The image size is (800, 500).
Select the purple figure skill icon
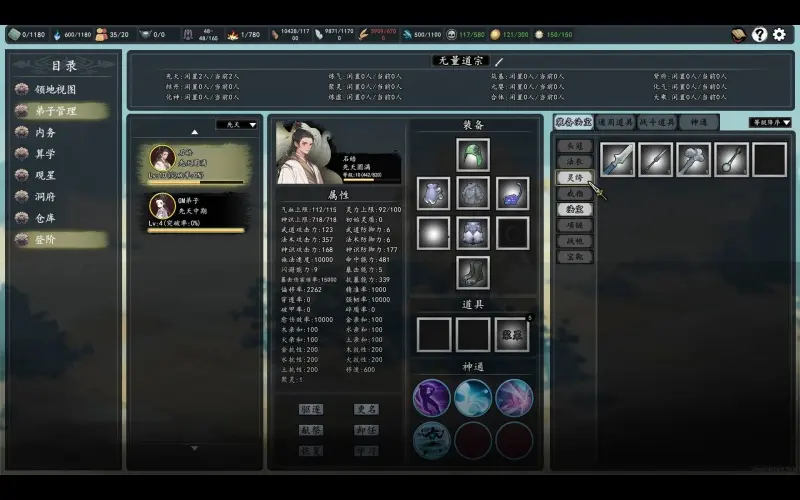tap(432, 398)
